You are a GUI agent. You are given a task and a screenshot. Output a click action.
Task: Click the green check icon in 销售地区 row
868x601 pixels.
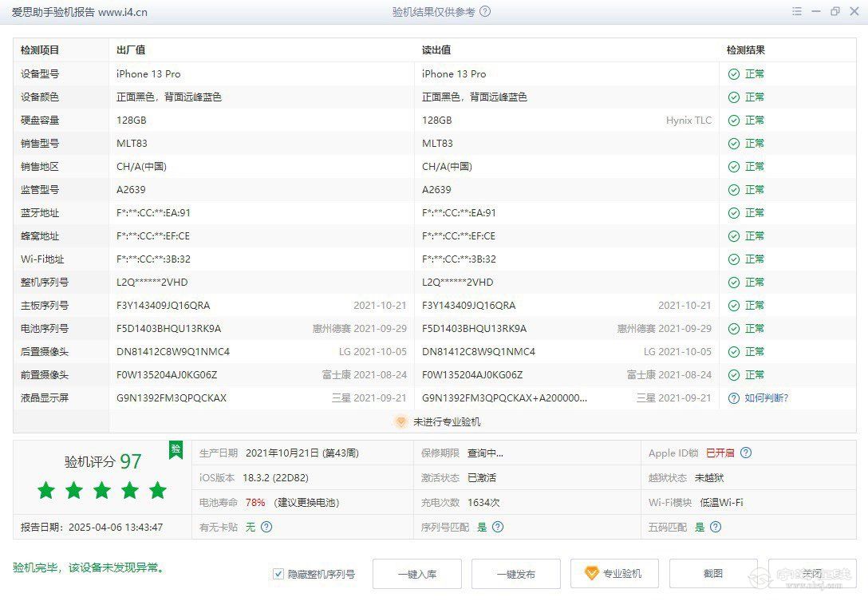(x=733, y=167)
